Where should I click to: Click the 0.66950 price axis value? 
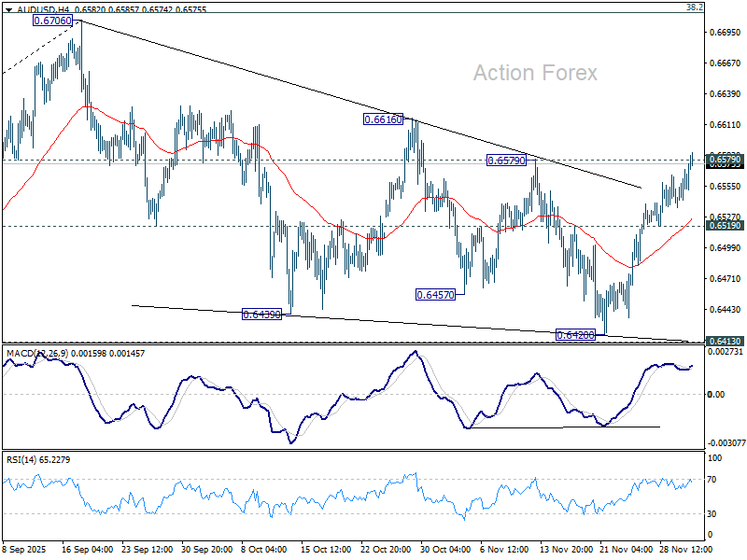point(725,33)
